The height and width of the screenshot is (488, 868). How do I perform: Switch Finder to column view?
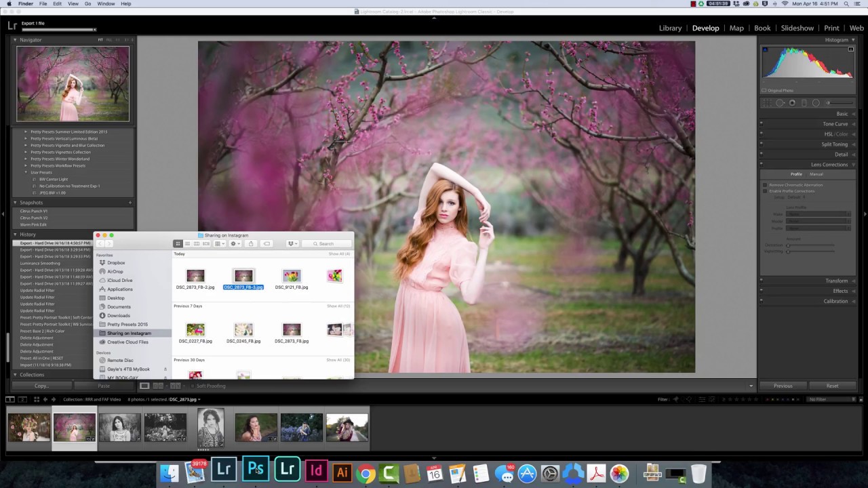(x=197, y=244)
